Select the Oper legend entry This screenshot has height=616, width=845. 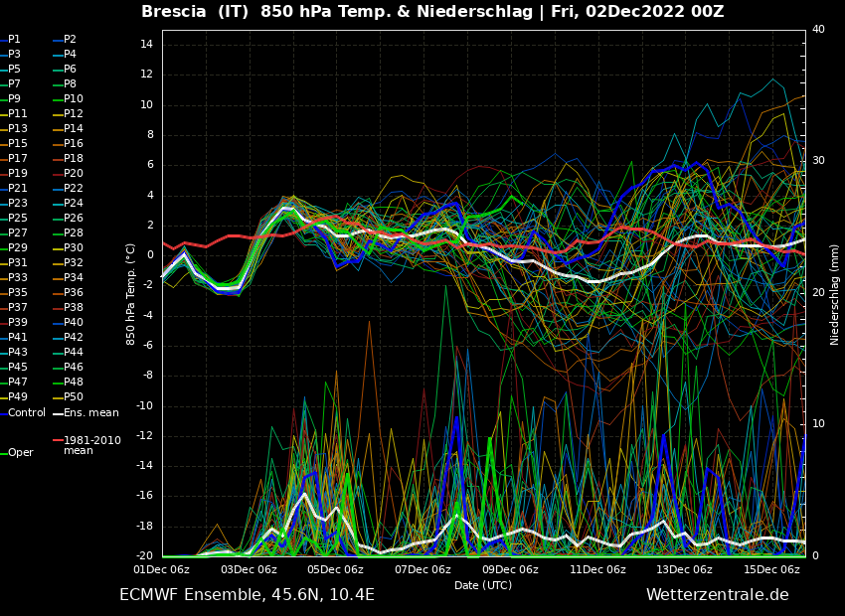[21, 452]
